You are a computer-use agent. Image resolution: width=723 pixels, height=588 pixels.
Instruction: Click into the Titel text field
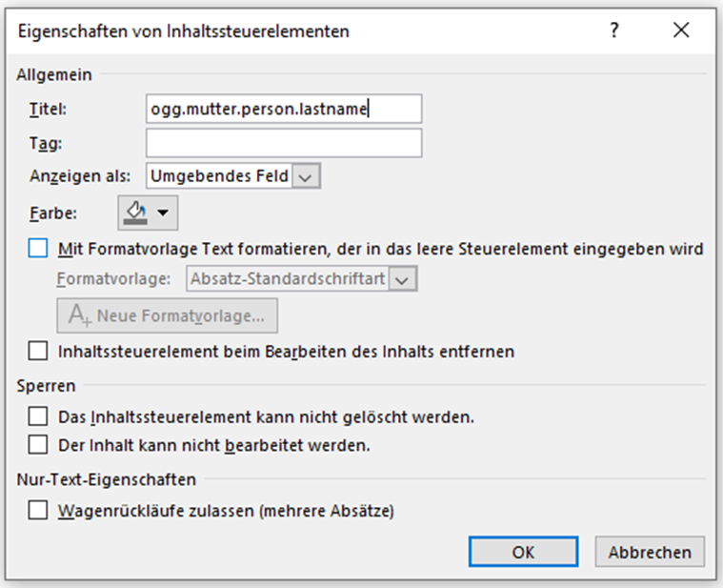(x=283, y=109)
